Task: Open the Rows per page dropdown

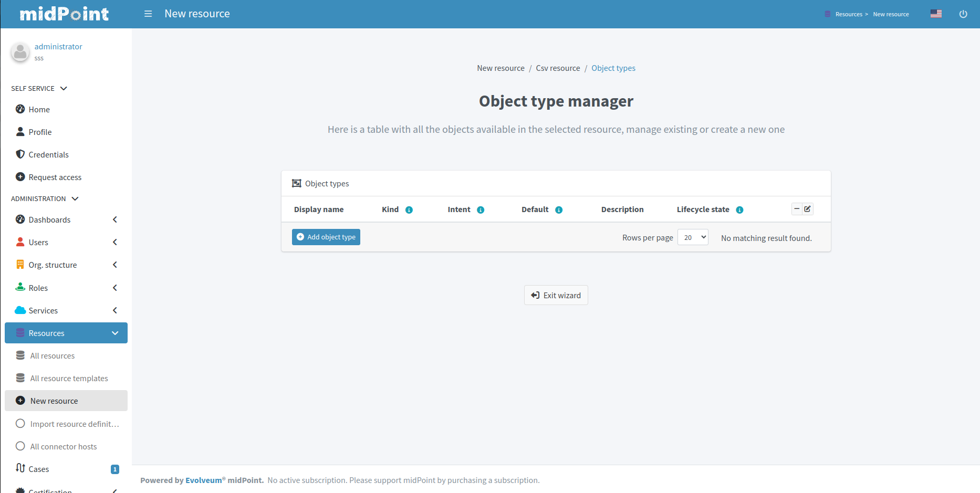Action: [x=693, y=237]
